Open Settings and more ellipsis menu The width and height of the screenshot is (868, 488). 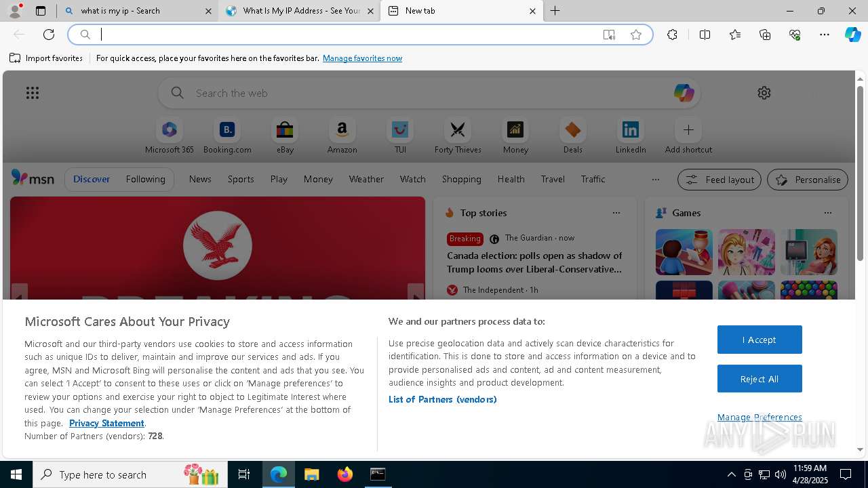point(825,35)
